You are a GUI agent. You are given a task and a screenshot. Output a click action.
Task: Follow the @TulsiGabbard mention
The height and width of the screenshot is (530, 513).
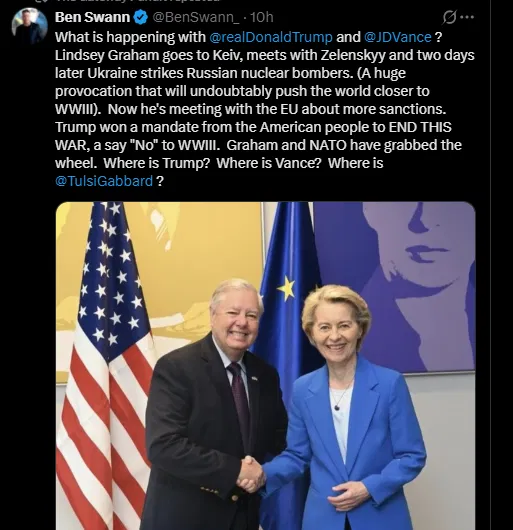[x=104, y=181]
